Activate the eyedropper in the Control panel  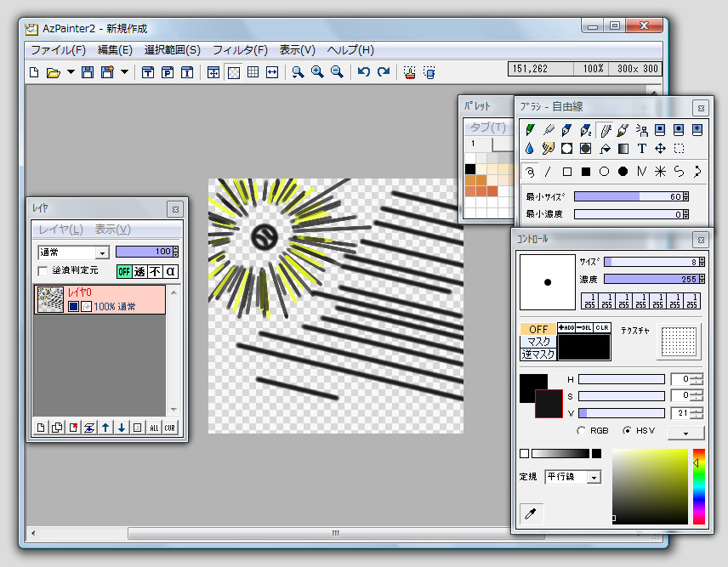[531, 513]
